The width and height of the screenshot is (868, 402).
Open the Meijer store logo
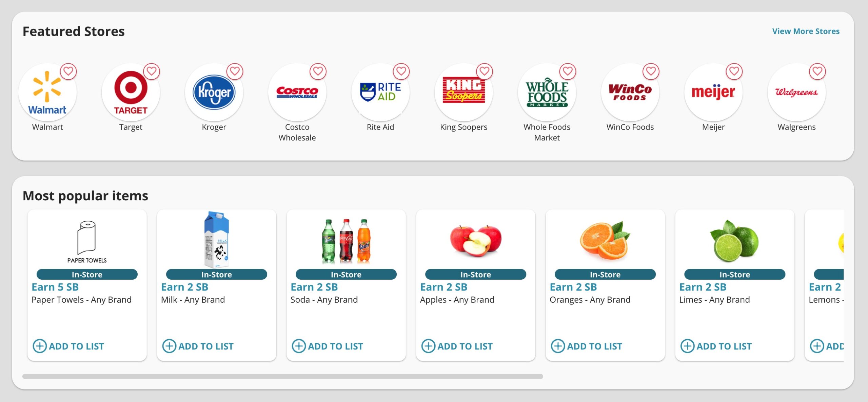pyautogui.click(x=713, y=92)
